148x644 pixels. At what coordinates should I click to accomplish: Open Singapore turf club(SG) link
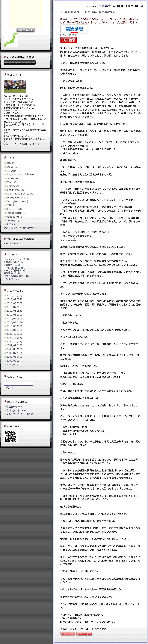coord(20,175)
